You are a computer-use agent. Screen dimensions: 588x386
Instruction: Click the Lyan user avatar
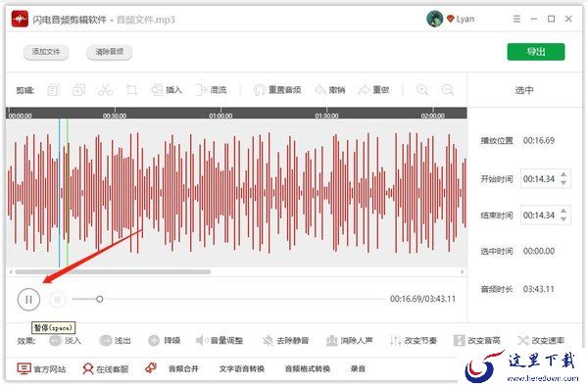(434, 19)
